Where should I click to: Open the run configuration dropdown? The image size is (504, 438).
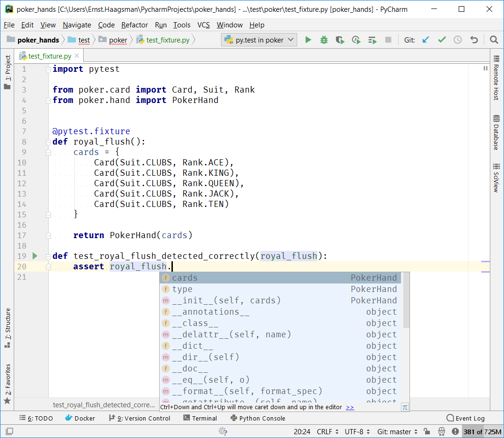tap(259, 40)
